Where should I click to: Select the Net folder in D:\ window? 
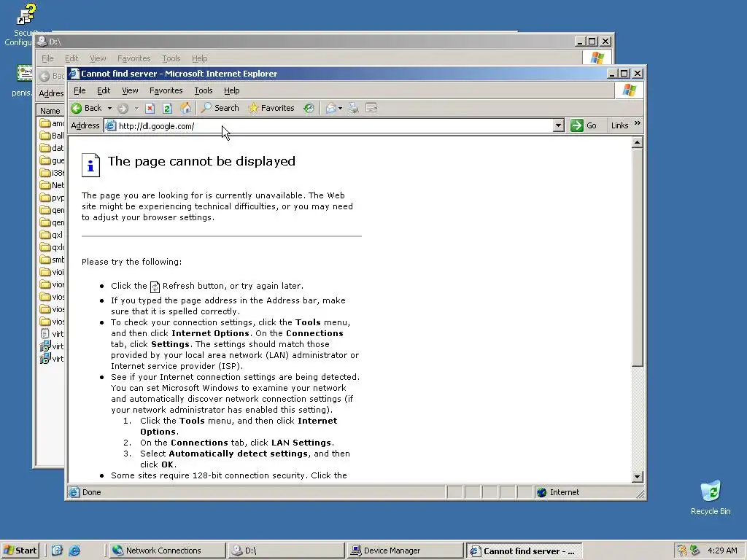(x=52, y=185)
